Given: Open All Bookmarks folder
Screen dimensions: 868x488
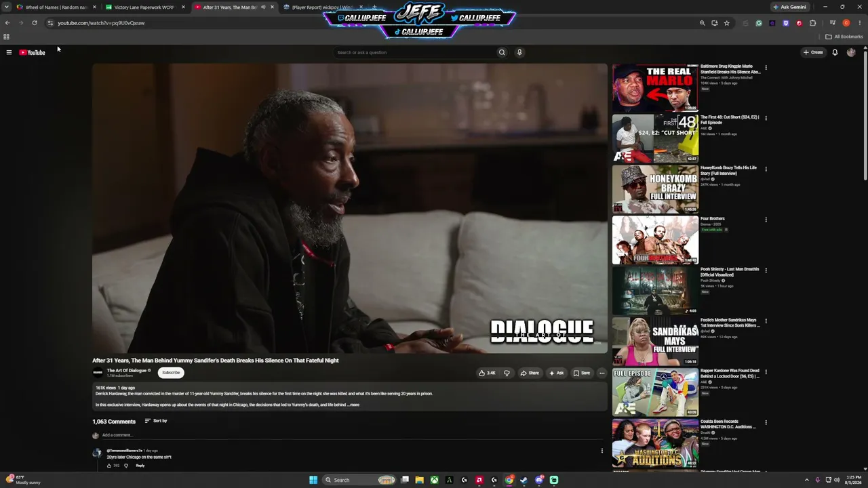Looking at the screenshot, I should (x=844, y=37).
